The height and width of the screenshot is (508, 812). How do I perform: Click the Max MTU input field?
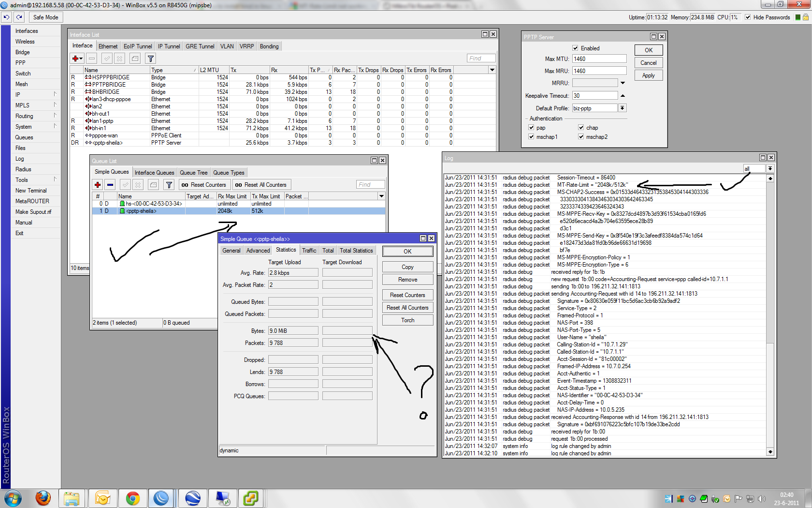[599, 59]
